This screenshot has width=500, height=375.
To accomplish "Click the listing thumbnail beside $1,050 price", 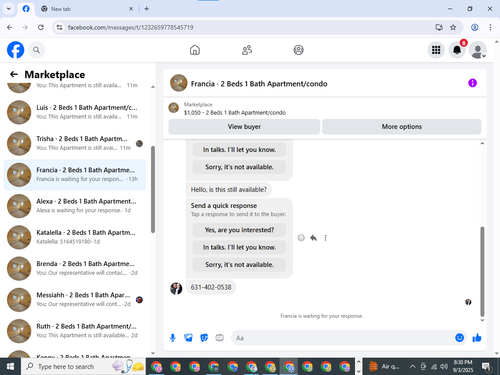I will (173, 108).
